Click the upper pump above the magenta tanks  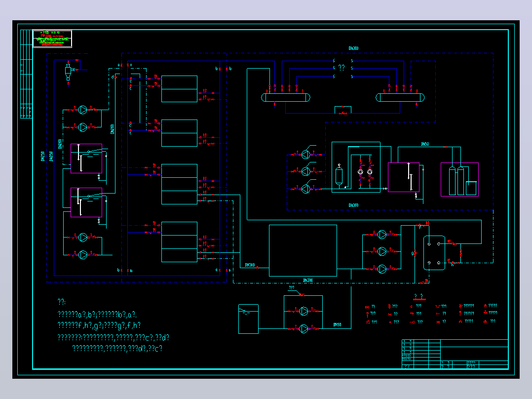[x=83, y=110]
